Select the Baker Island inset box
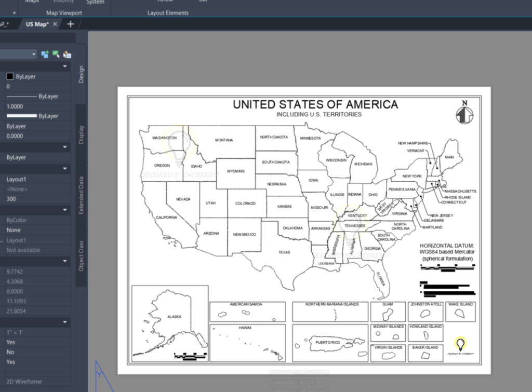This screenshot has height=392, width=532. tap(425, 354)
